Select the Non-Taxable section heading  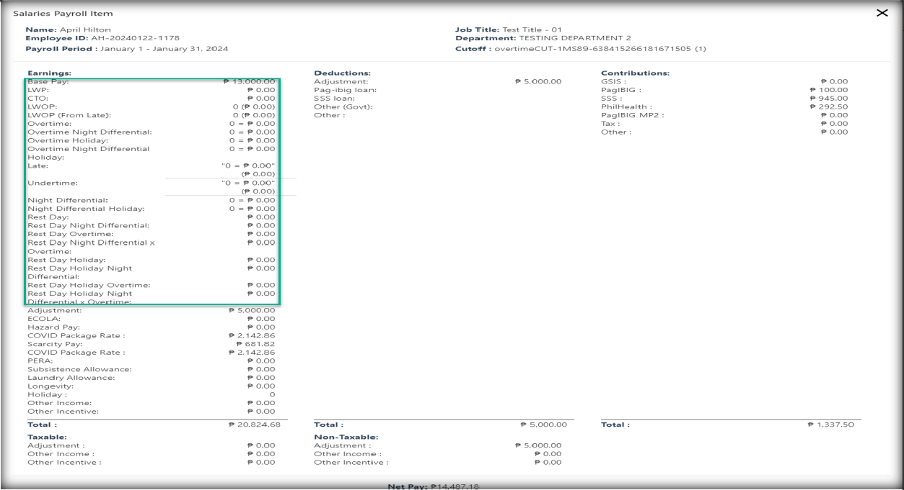(x=345, y=437)
